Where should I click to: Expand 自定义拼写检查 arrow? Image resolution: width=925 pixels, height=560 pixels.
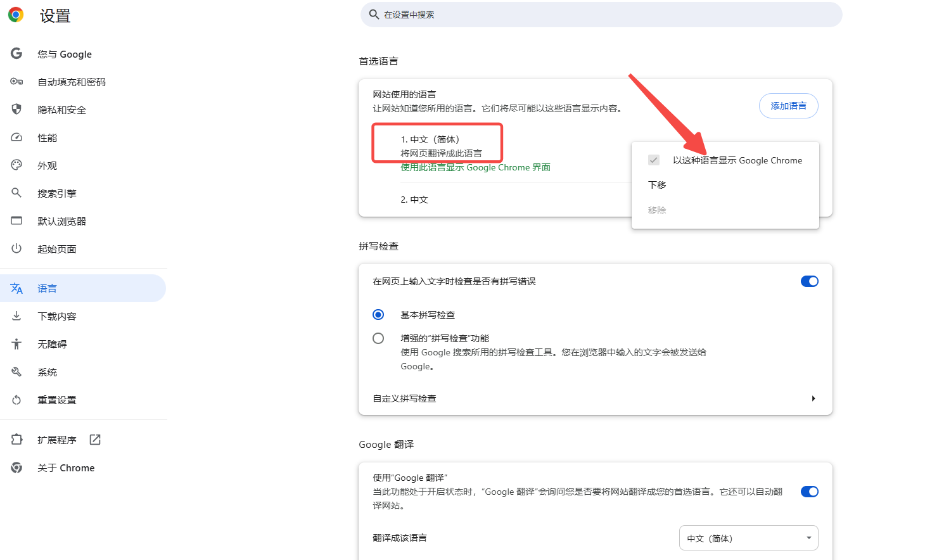pos(813,398)
